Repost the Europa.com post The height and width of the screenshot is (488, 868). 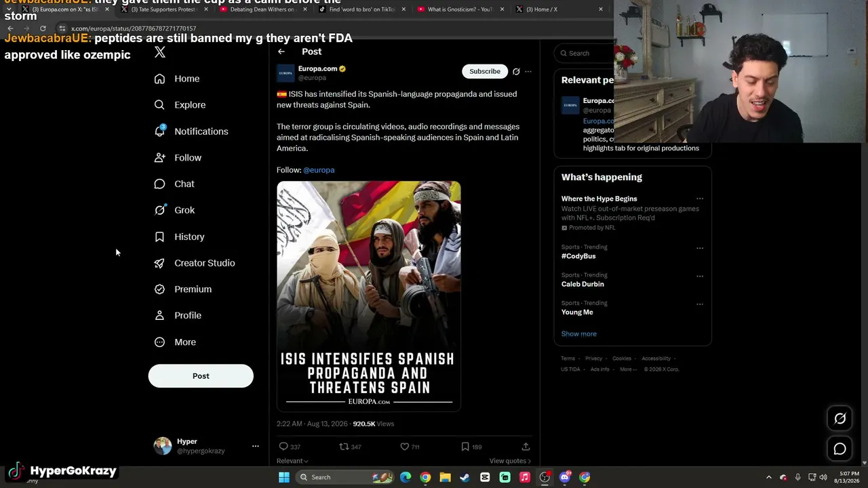click(x=344, y=447)
